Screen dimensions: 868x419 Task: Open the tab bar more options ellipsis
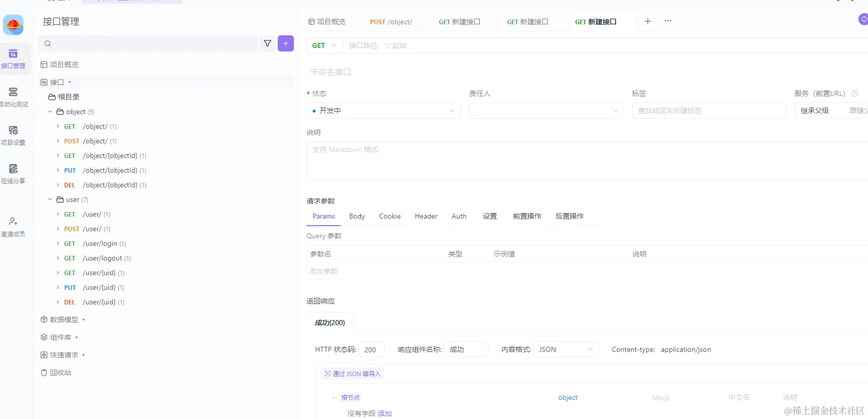pos(668,21)
